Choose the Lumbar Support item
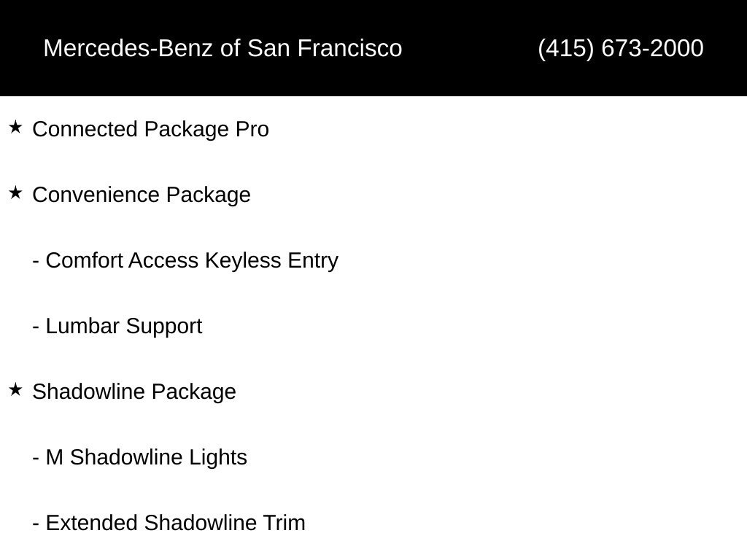 click(117, 326)
